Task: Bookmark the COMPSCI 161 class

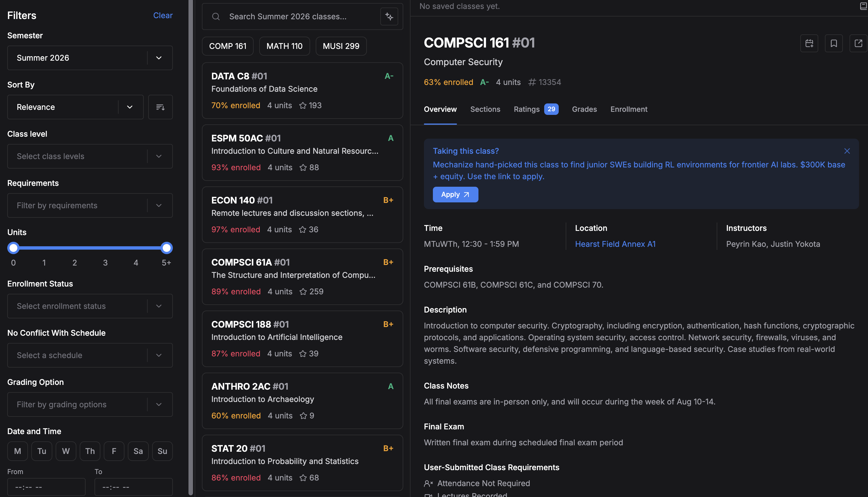Action: coord(834,43)
